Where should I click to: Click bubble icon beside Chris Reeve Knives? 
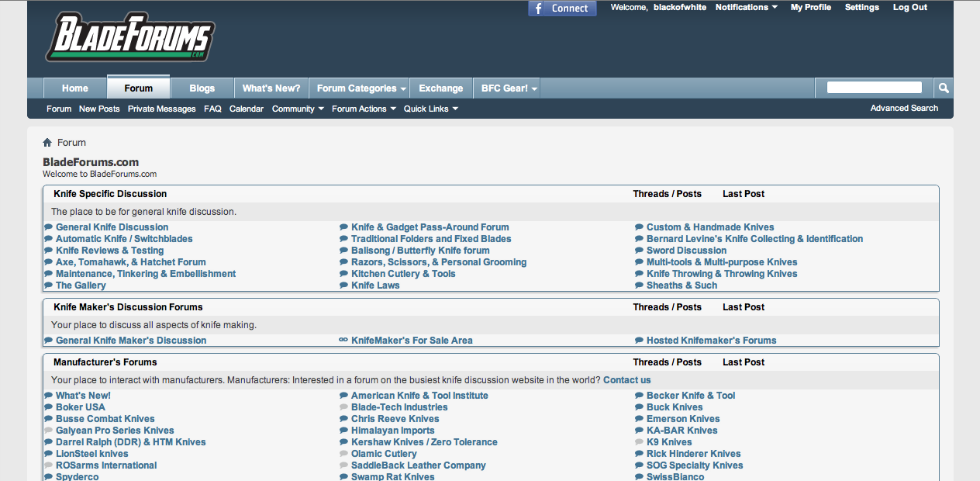click(x=344, y=419)
